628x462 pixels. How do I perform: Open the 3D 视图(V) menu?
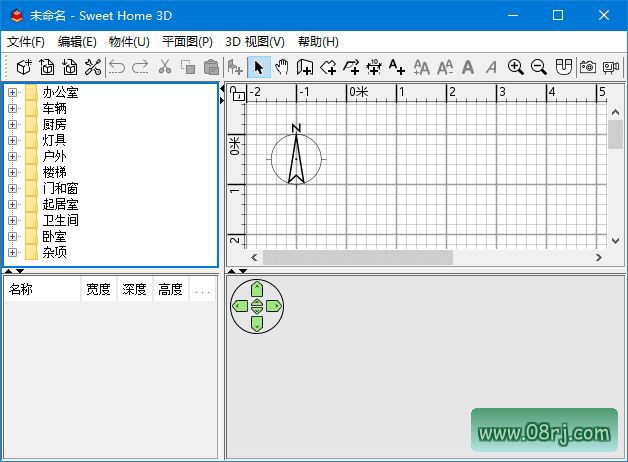coord(255,42)
